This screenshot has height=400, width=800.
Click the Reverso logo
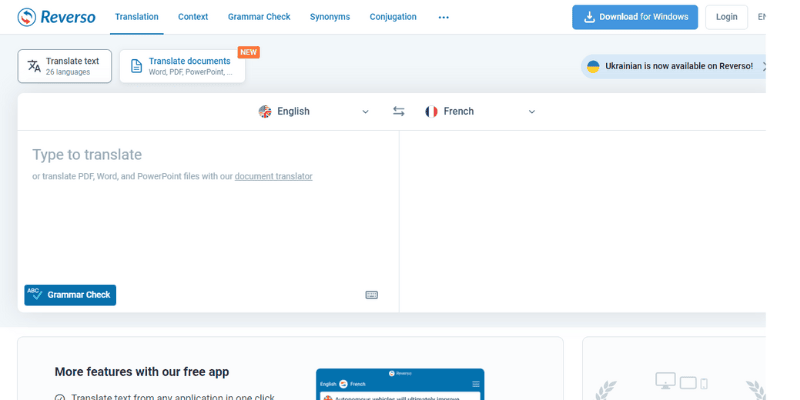[59, 17]
